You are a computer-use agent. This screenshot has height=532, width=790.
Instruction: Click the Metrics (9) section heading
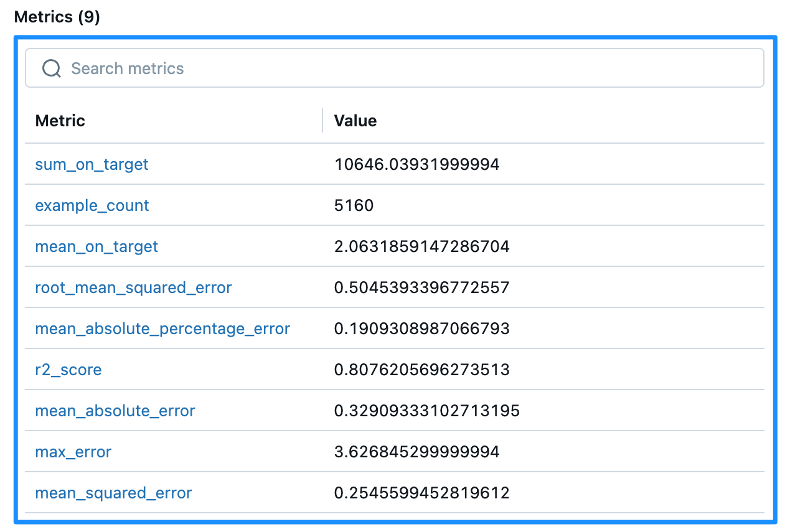click(57, 17)
